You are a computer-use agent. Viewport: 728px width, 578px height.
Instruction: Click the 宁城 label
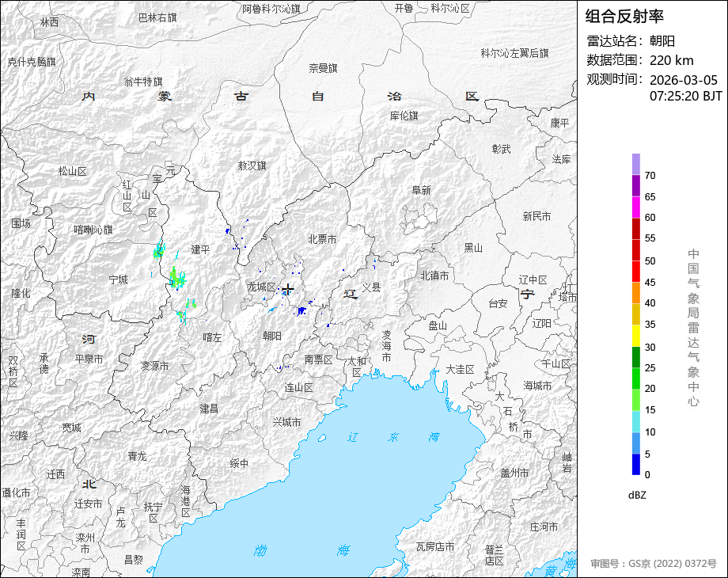[118, 279]
